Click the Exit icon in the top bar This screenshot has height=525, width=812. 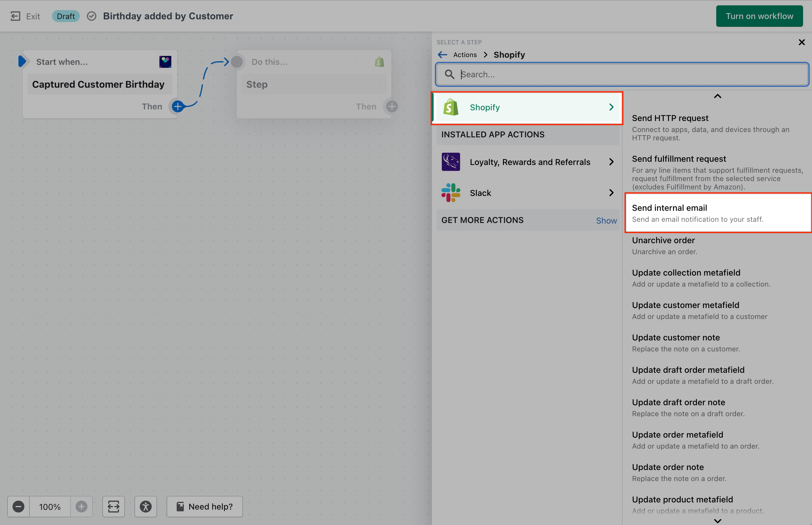(x=15, y=16)
